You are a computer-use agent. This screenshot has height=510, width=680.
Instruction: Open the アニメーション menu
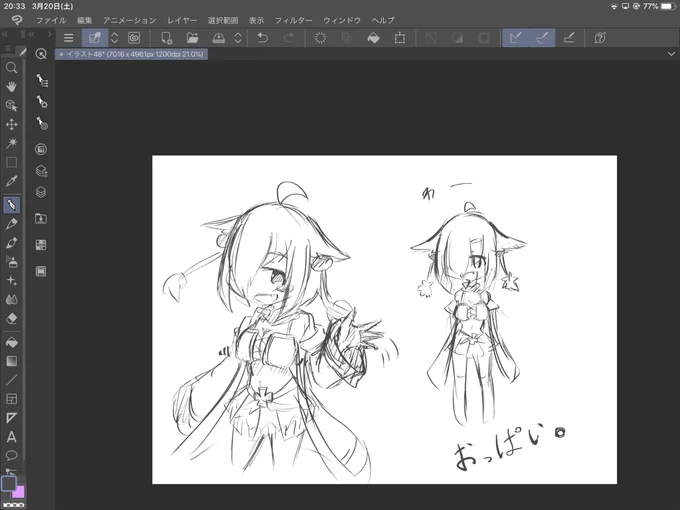coord(130,20)
